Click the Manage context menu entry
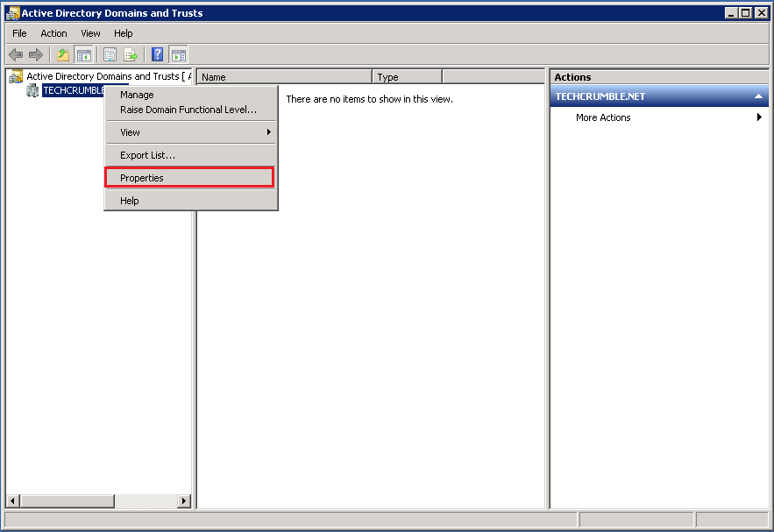This screenshot has height=532, width=774. (x=136, y=94)
